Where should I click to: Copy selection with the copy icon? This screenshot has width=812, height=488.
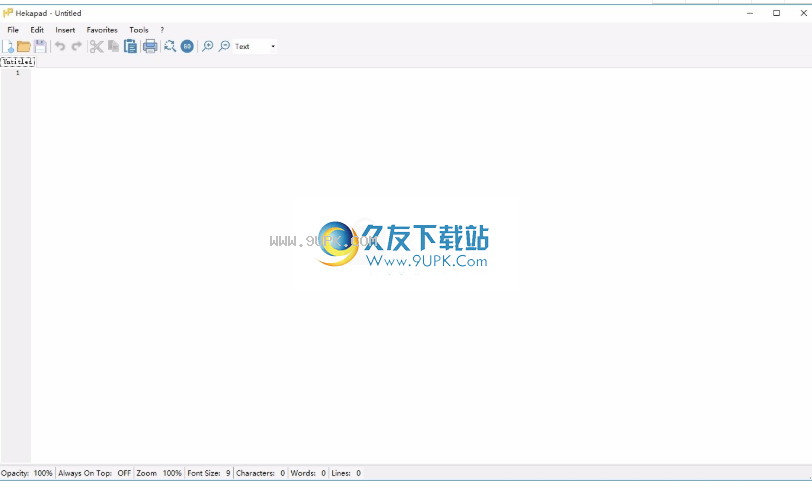[113, 47]
